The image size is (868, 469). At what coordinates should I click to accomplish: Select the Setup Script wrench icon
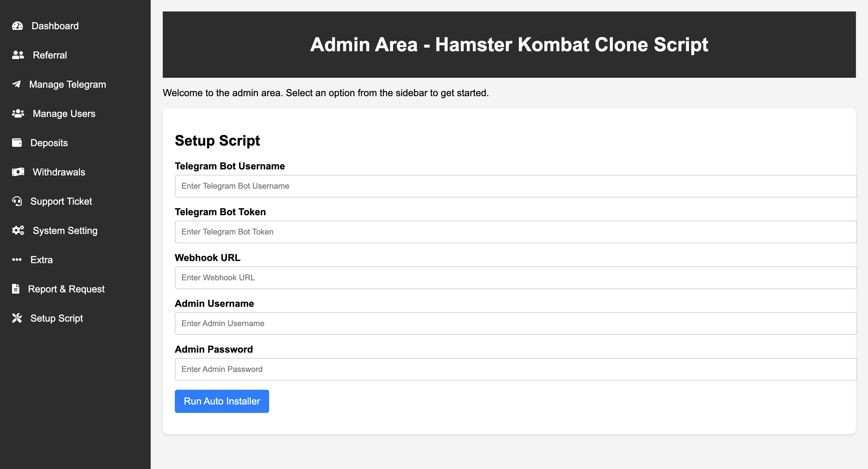click(x=17, y=318)
